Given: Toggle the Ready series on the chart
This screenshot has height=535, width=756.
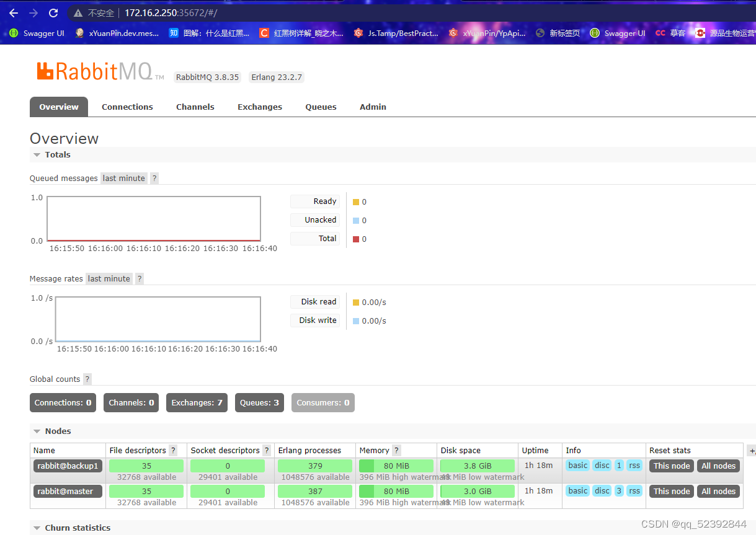Looking at the screenshot, I should 315,201.
